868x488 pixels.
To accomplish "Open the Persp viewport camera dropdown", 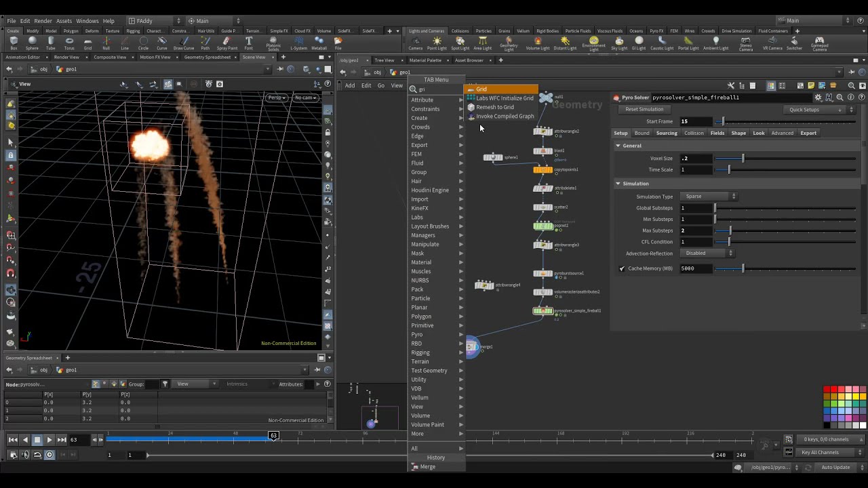I will click(x=277, y=98).
